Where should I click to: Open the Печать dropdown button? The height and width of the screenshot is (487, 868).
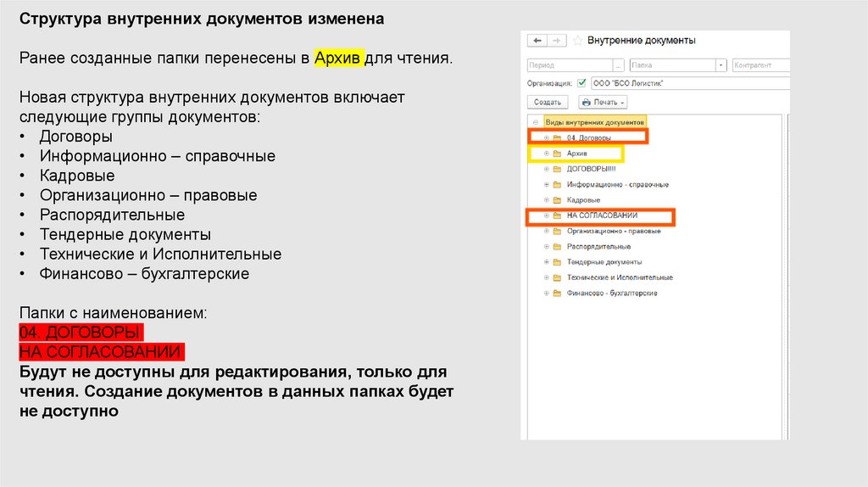click(x=603, y=103)
